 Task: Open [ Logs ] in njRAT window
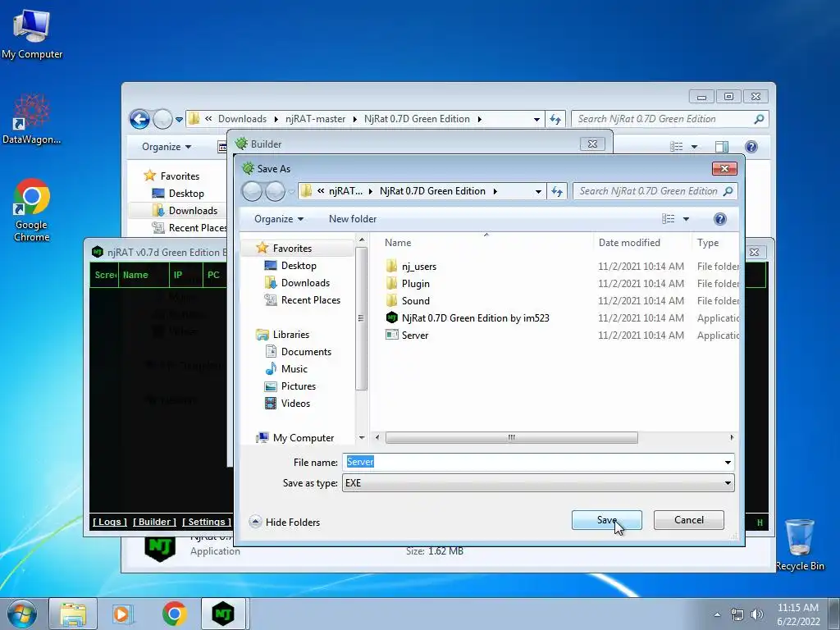tap(110, 522)
